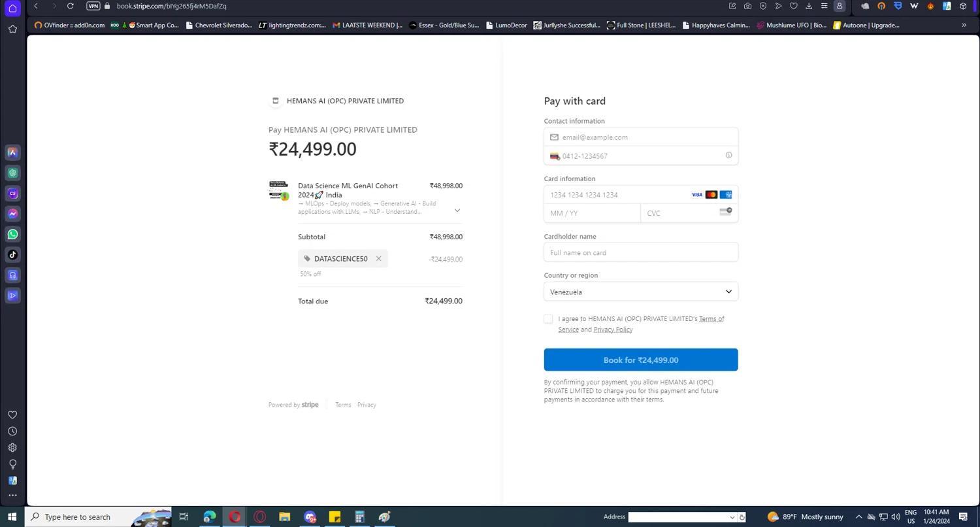Click the card number field
980x527 pixels.
(641, 195)
